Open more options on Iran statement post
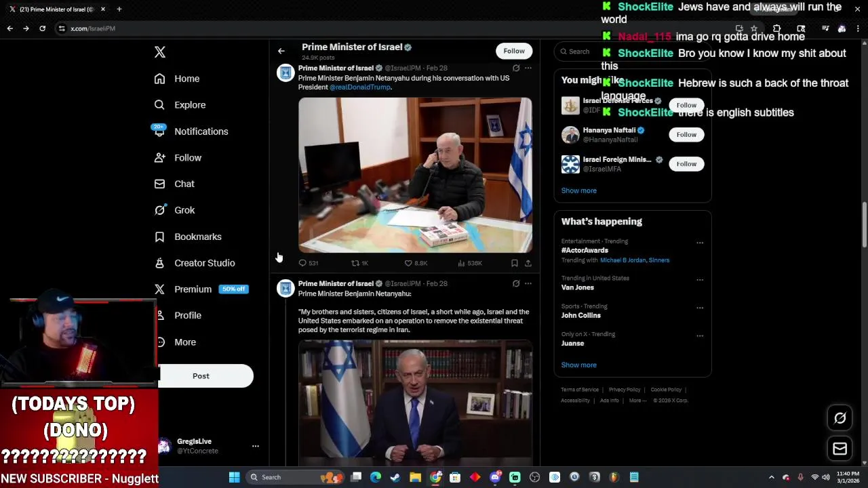The width and height of the screenshot is (868, 488). 528,283
